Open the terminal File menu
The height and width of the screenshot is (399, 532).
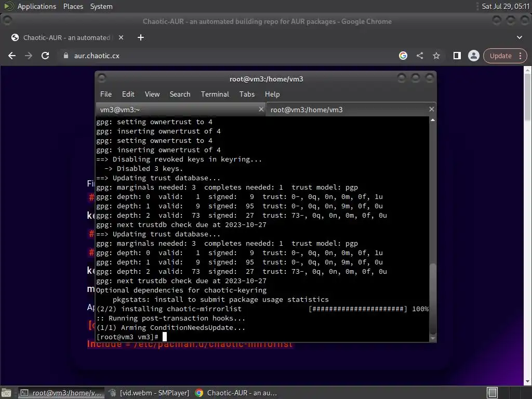pos(106,95)
